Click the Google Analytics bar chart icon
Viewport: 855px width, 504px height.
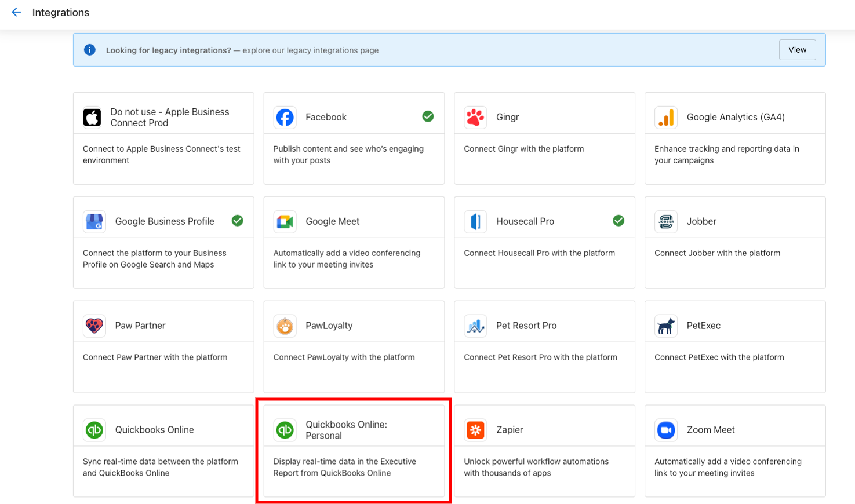point(666,117)
